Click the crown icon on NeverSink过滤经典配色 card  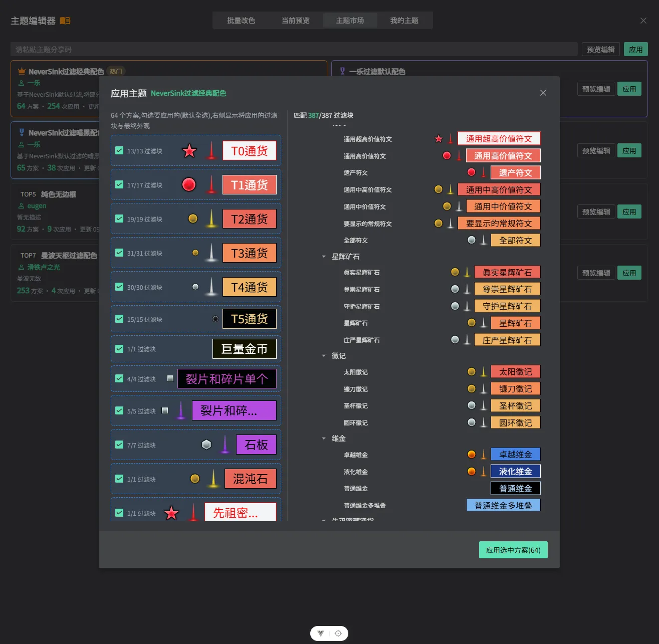(22, 72)
